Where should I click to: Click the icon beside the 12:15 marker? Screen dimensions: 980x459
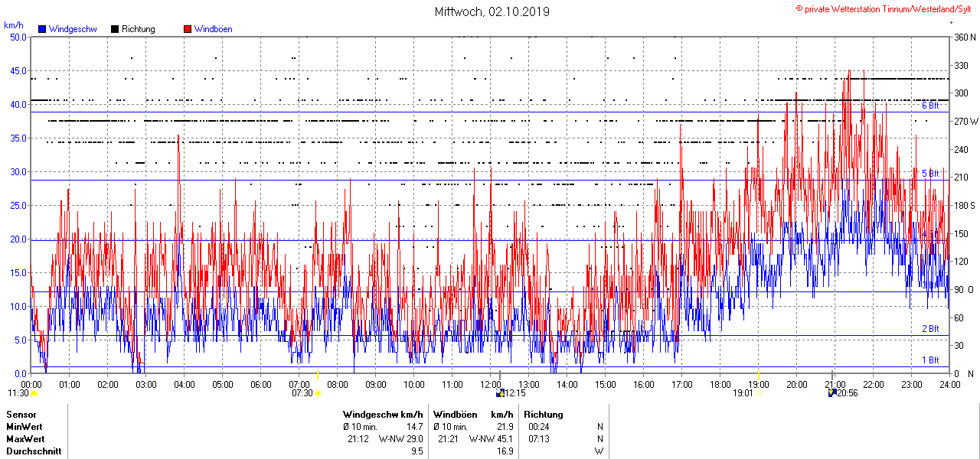point(500,393)
